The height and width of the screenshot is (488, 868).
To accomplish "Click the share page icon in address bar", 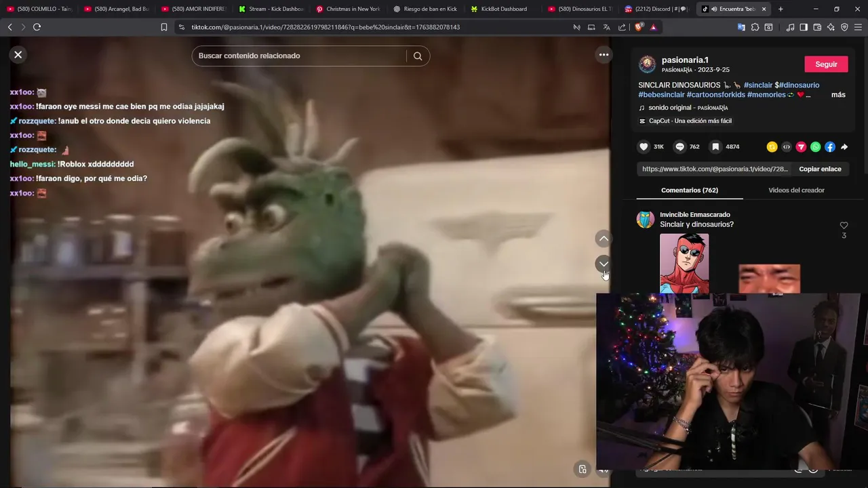I will tap(621, 27).
